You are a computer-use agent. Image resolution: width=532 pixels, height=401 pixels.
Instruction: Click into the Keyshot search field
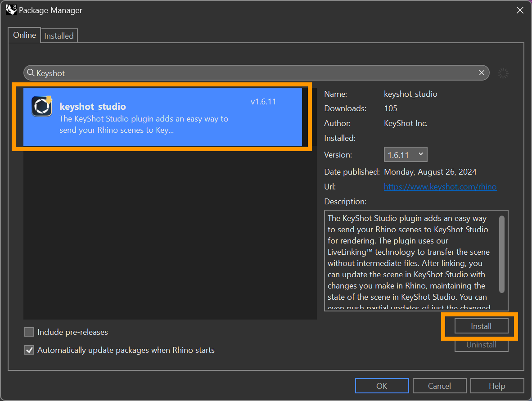pyautogui.click(x=256, y=73)
